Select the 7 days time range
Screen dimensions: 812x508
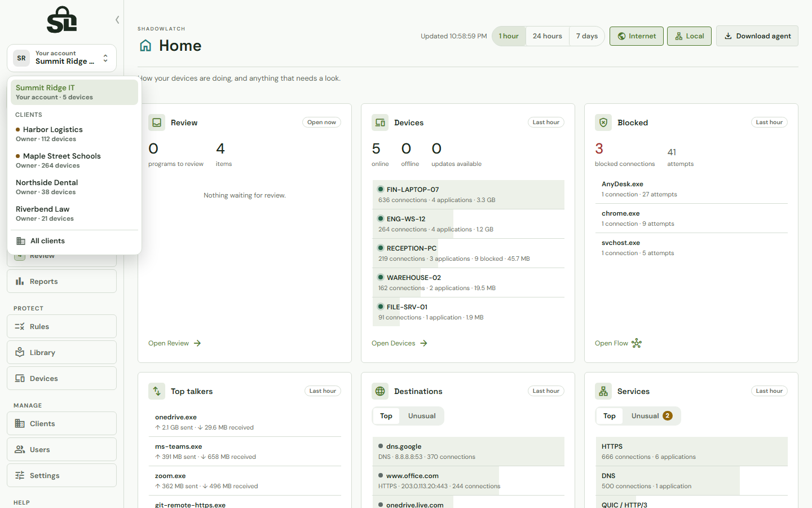pos(587,36)
